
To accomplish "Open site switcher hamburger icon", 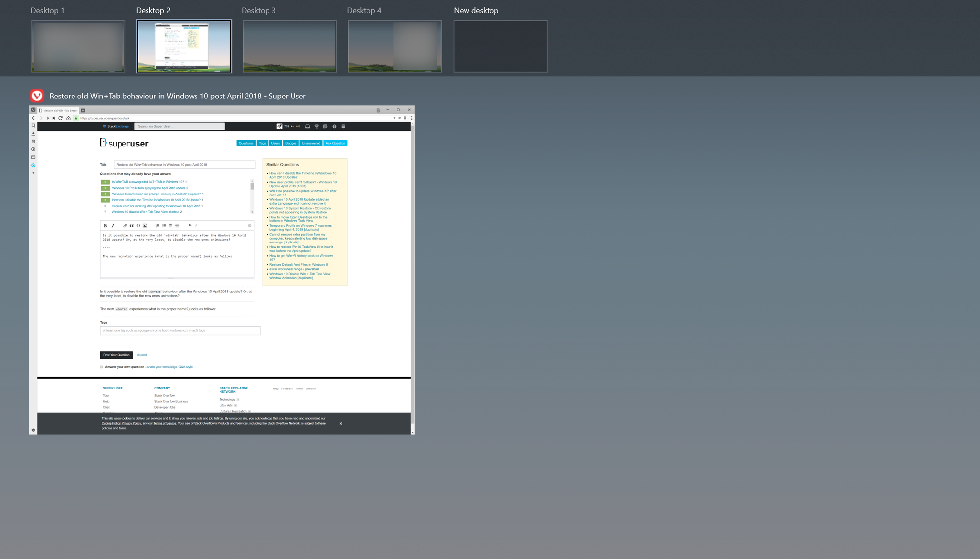I will [x=343, y=126].
